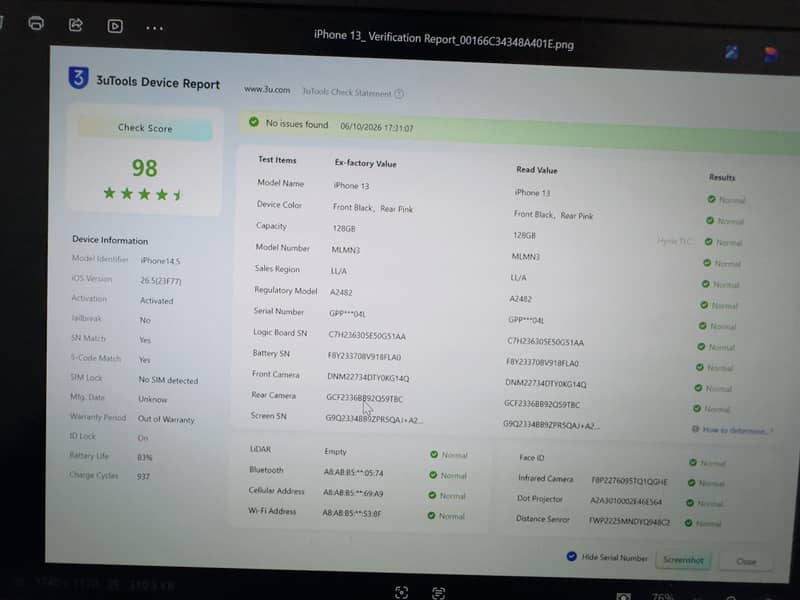The width and height of the screenshot is (800, 600).
Task: Click the Normal status icon for Capacity
Action: point(708,242)
